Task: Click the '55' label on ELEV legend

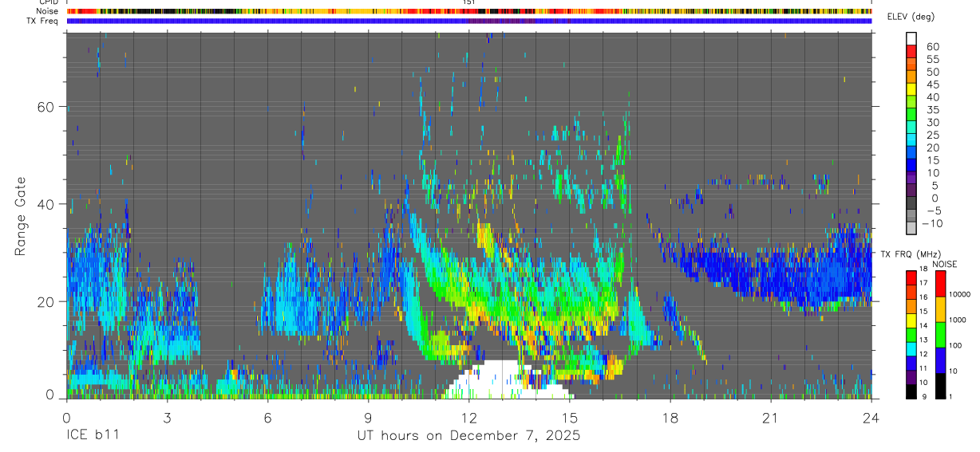Action: click(x=932, y=59)
